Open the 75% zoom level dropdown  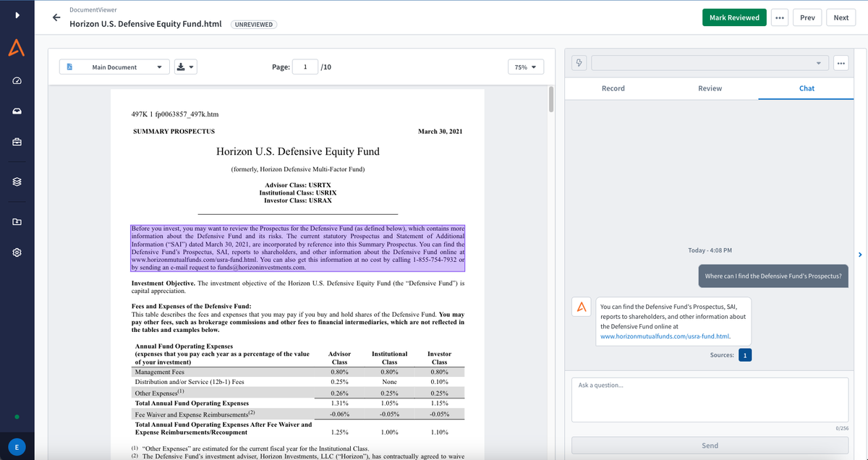pos(526,66)
